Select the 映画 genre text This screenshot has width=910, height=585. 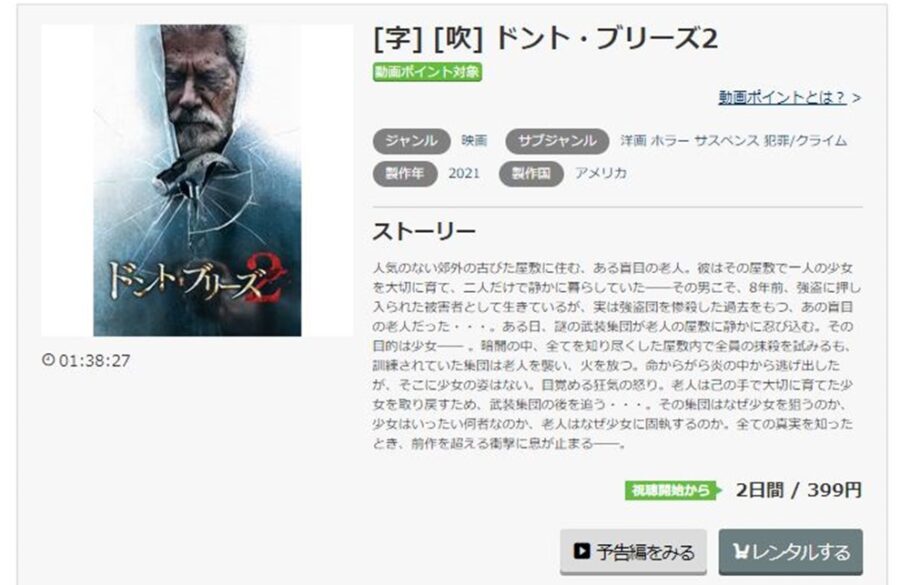474,141
